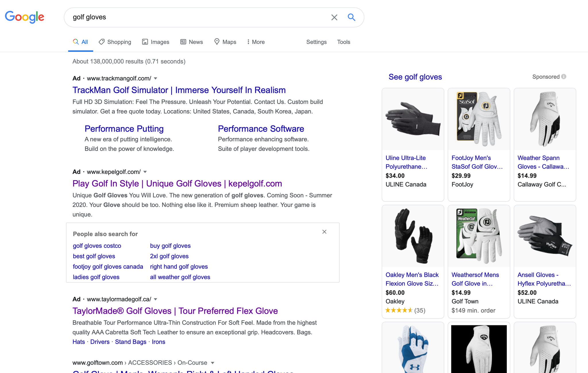This screenshot has width=588, height=373.
Task: Click Uline Ultra-Lite glove product image
Action: click(x=413, y=119)
